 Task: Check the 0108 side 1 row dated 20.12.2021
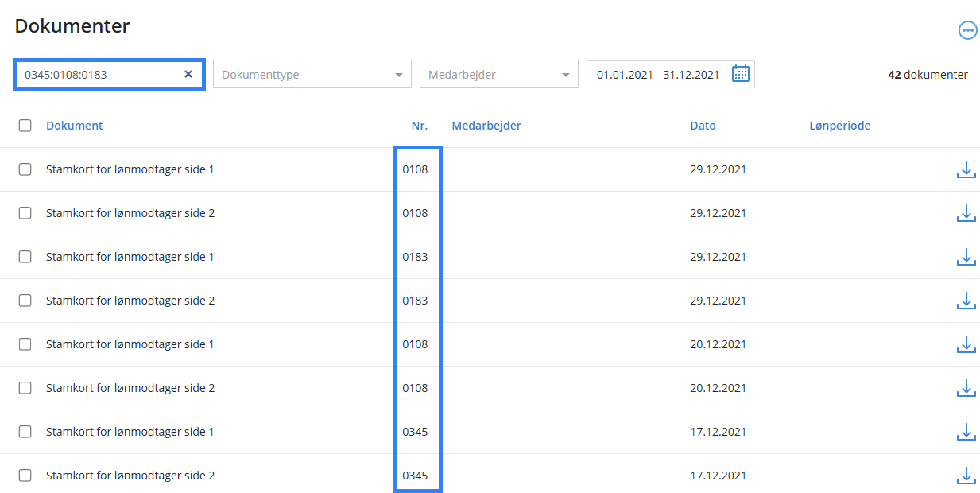click(25, 344)
